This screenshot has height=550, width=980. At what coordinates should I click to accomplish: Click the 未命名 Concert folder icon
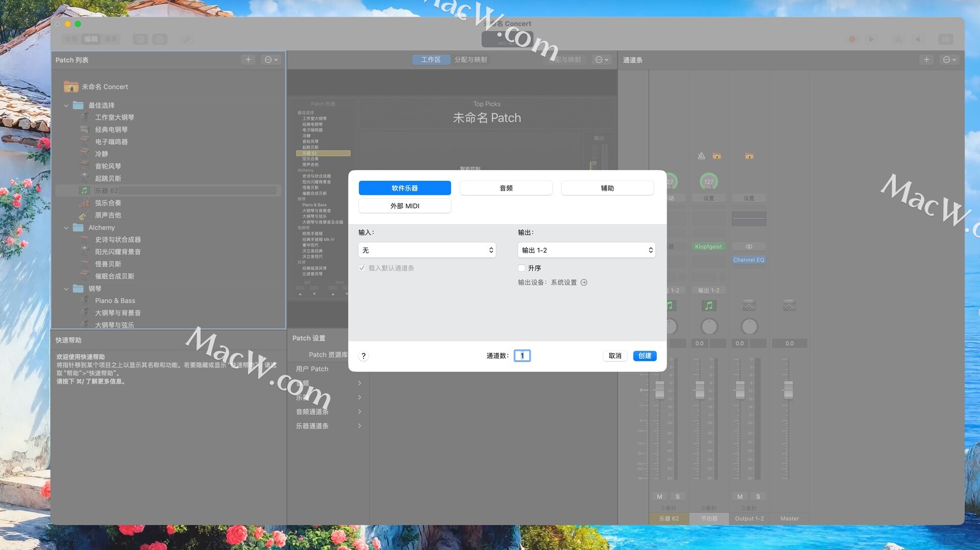click(x=71, y=87)
